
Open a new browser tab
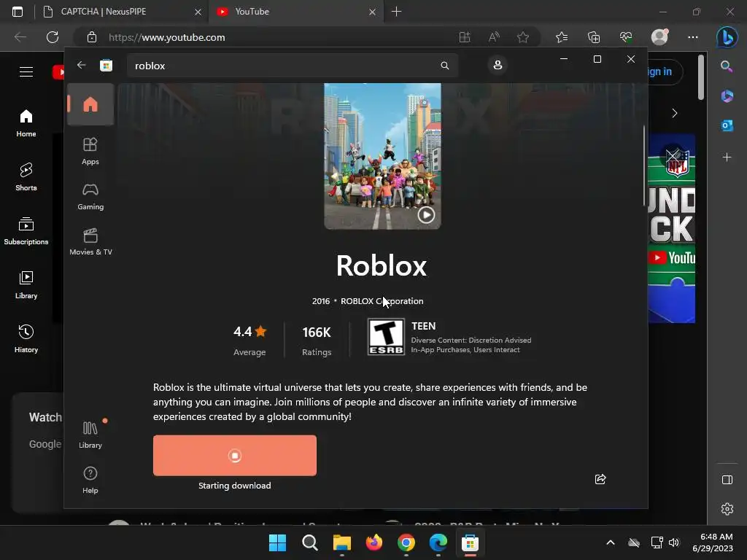396,12
